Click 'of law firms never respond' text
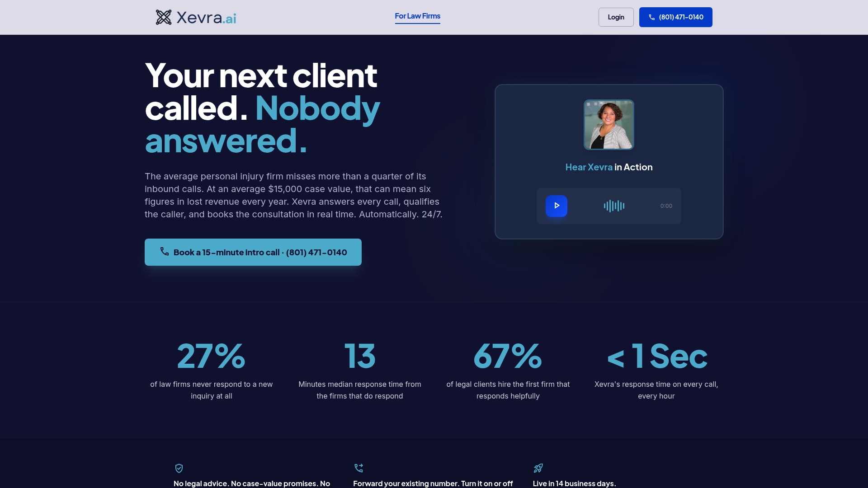The image size is (868, 488). click(212, 390)
